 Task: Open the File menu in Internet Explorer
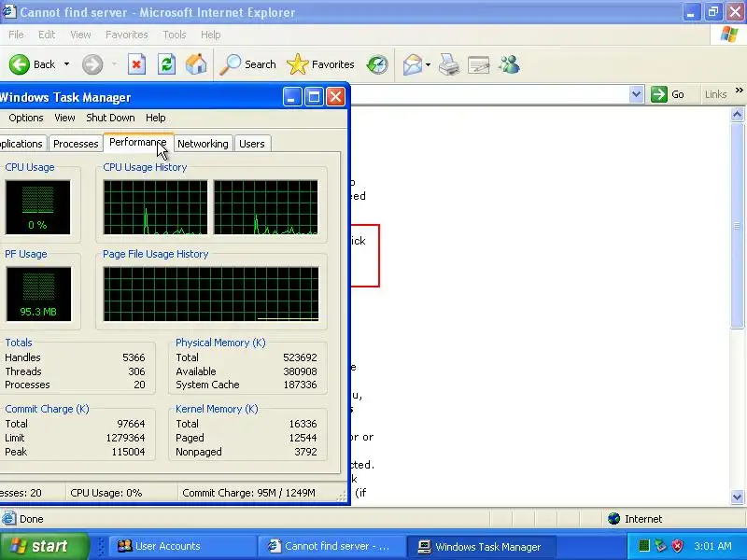tap(16, 35)
